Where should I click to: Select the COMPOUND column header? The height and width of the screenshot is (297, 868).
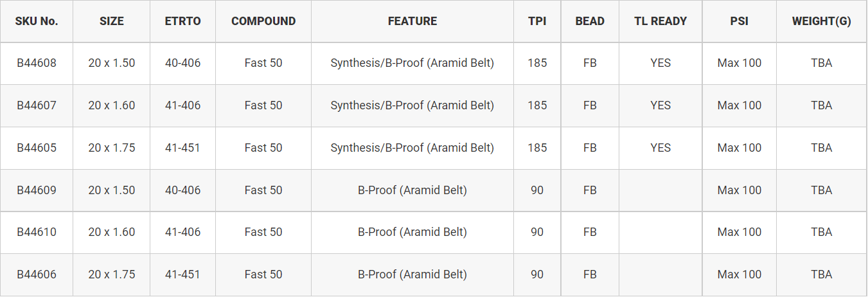pyautogui.click(x=263, y=21)
